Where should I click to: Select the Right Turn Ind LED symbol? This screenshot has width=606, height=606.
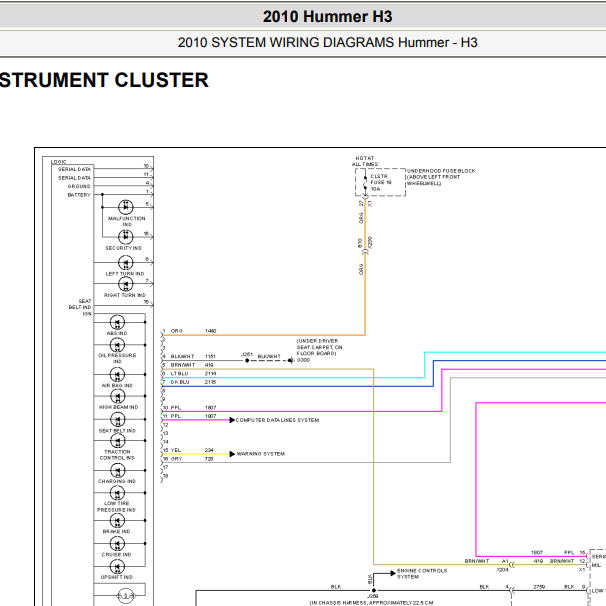click(x=126, y=284)
